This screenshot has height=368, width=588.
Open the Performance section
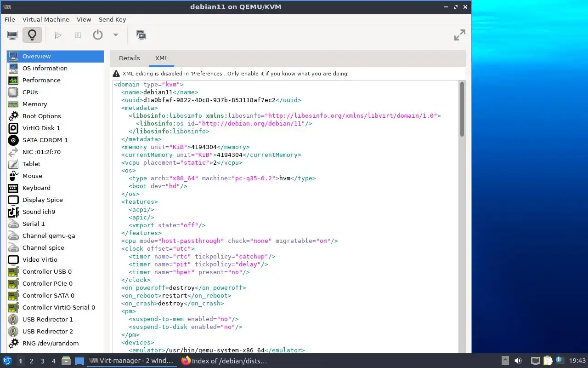55,80
